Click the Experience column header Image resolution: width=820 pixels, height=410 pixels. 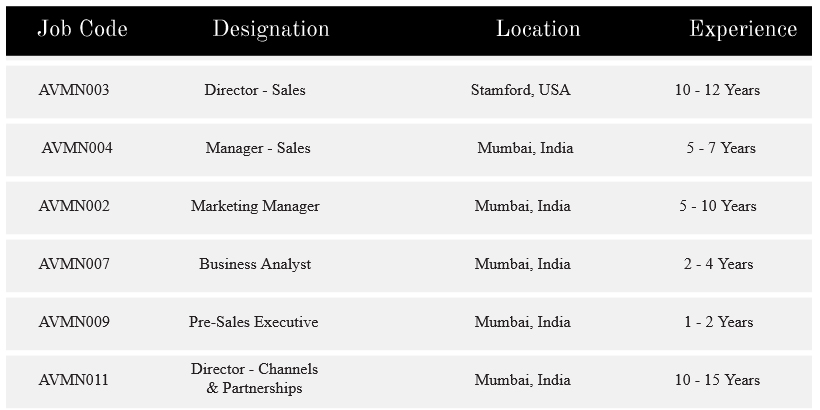pyautogui.click(x=743, y=29)
